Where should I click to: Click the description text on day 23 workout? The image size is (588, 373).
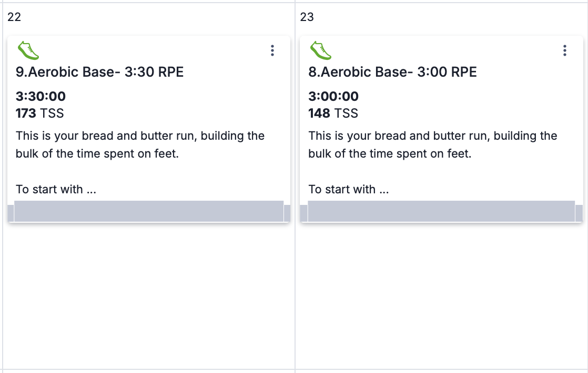pyautogui.click(x=432, y=144)
